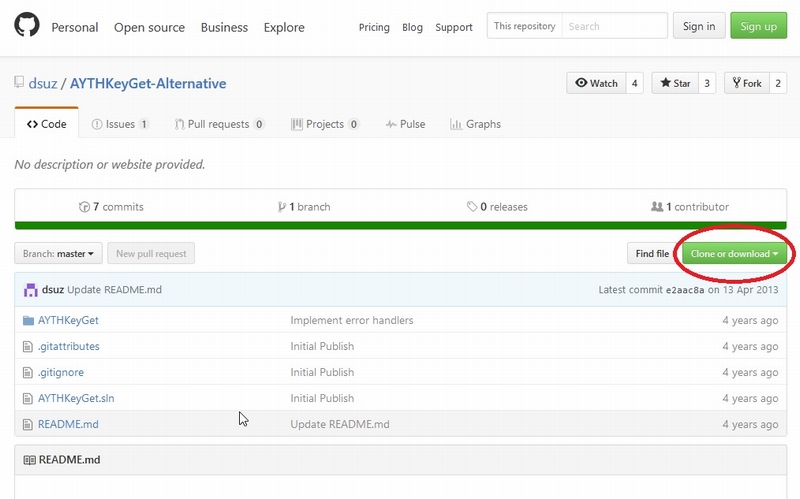800x499 pixels.
Task: Click the This repository search scope label
Action: pos(524,26)
